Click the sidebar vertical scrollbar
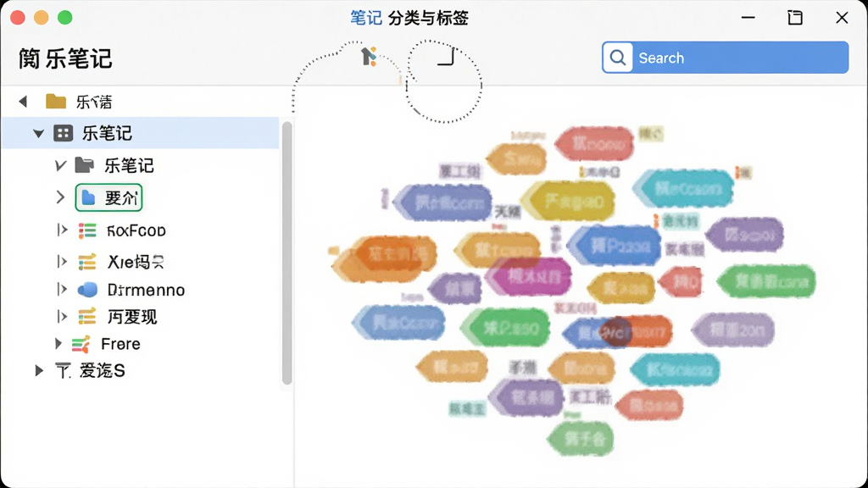 click(x=287, y=252)
